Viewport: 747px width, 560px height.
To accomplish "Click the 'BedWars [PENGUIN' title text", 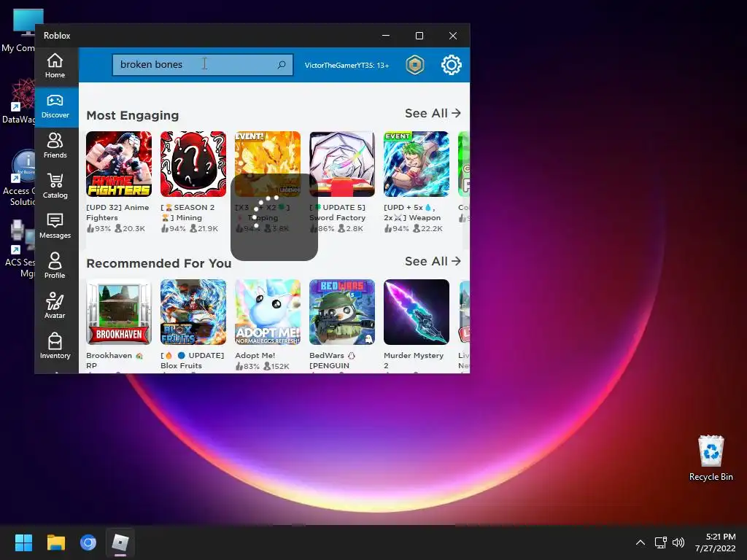I will pyautogui.click(x=332, y=360).
